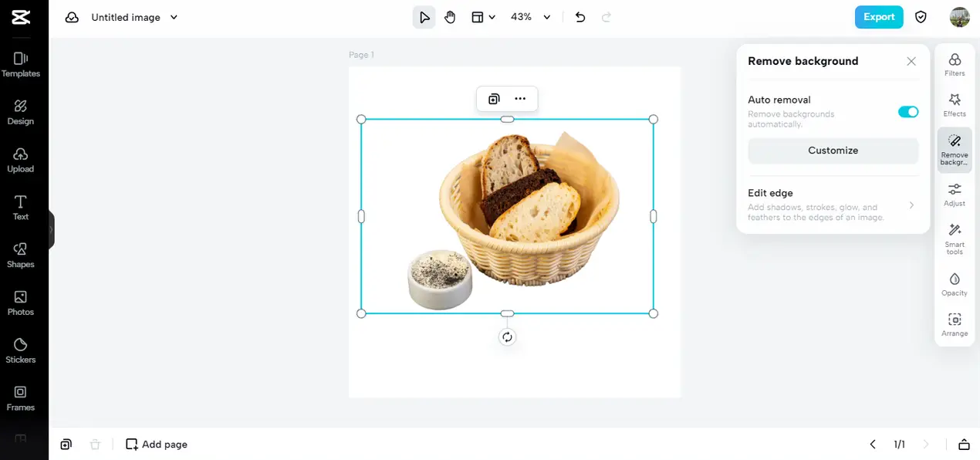Click the Export button
Screen dimensions: 980x460
[879, 17]
